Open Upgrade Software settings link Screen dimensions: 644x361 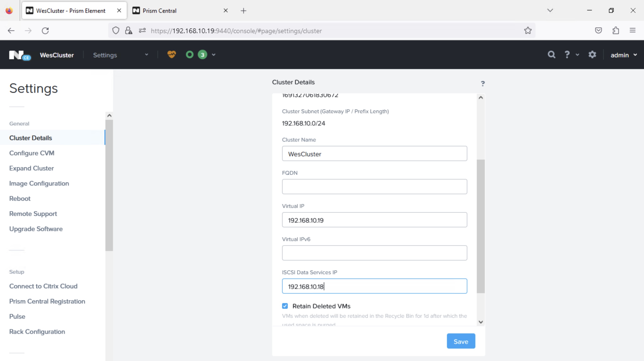pos(36,229)
